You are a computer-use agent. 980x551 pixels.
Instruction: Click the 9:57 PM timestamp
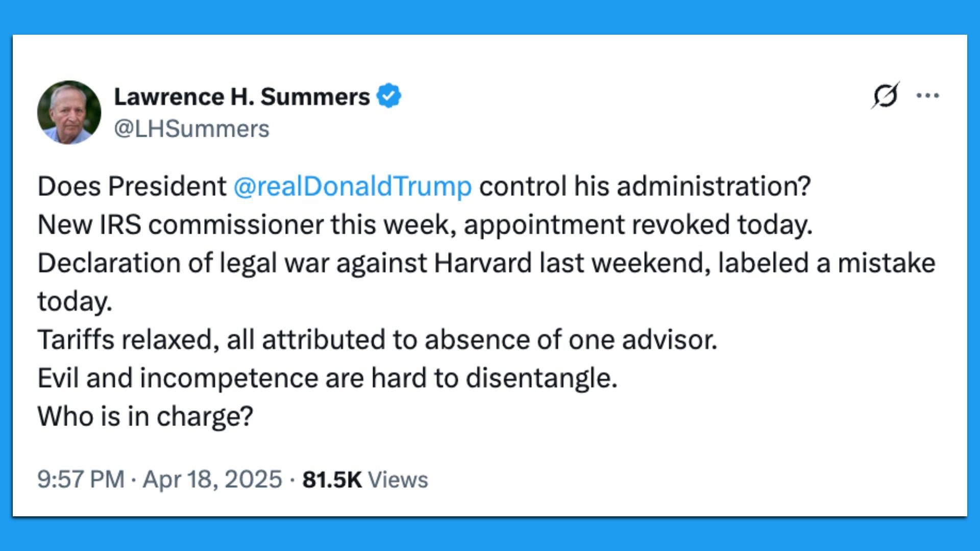coord(81,480)
